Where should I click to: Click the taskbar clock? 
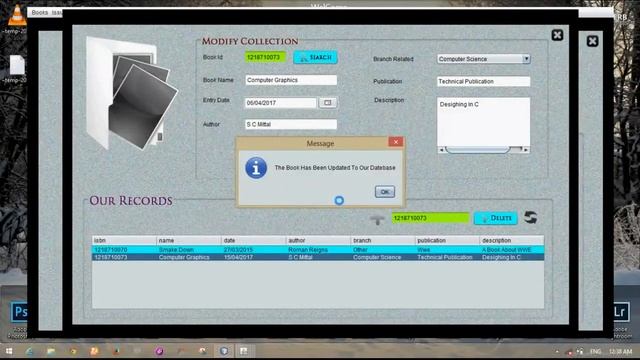[620, 351]
